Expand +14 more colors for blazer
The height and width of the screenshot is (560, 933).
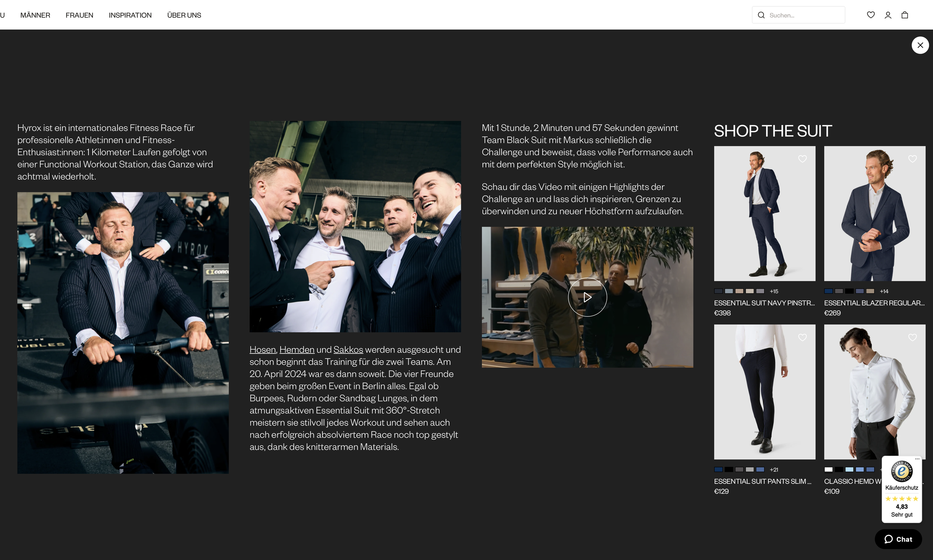point(884,291)
